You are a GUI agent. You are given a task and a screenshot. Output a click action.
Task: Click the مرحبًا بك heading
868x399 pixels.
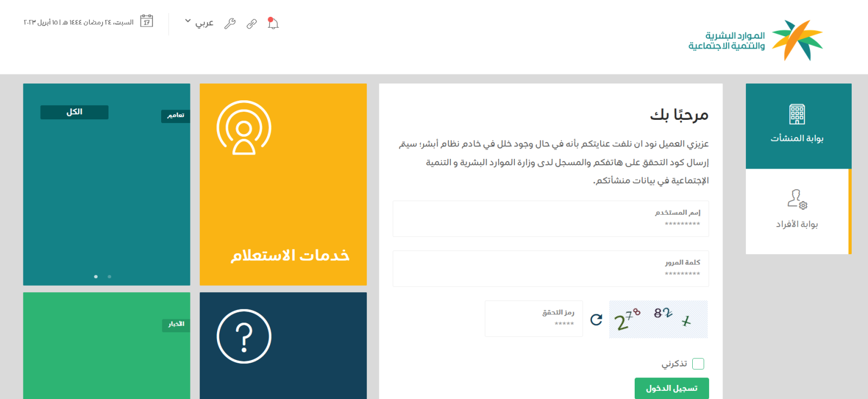pyautogui.click(x=679, y=115)
